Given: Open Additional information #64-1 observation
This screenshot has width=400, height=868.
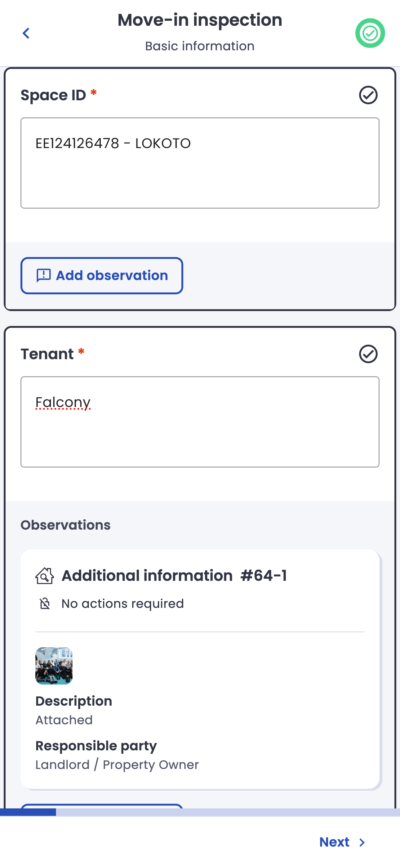Looking at the screenshot, I should pos(174,576).
